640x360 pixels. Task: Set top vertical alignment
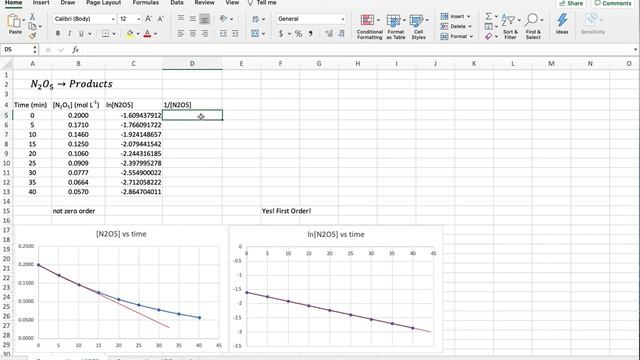[x=181, y=18]
